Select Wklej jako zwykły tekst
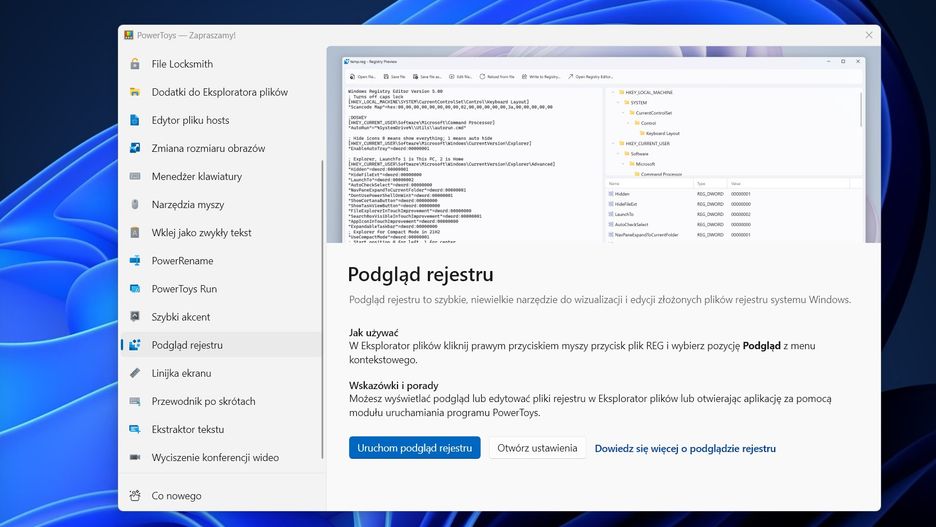 coord(221,232)
